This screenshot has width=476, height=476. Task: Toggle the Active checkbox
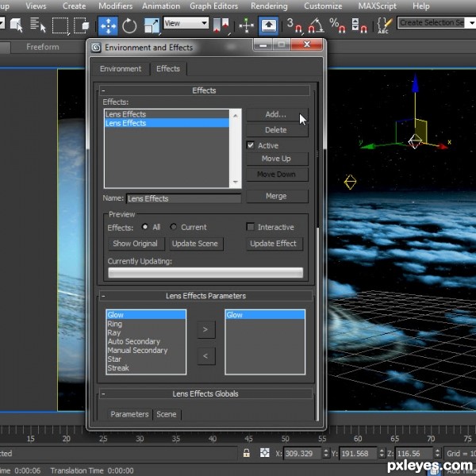251,145
